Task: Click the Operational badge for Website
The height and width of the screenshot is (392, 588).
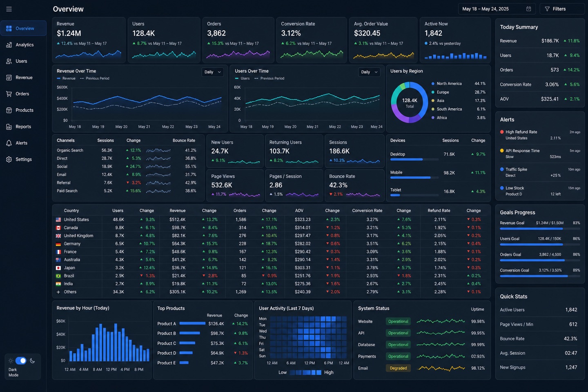Action: [x=398, y=321]
